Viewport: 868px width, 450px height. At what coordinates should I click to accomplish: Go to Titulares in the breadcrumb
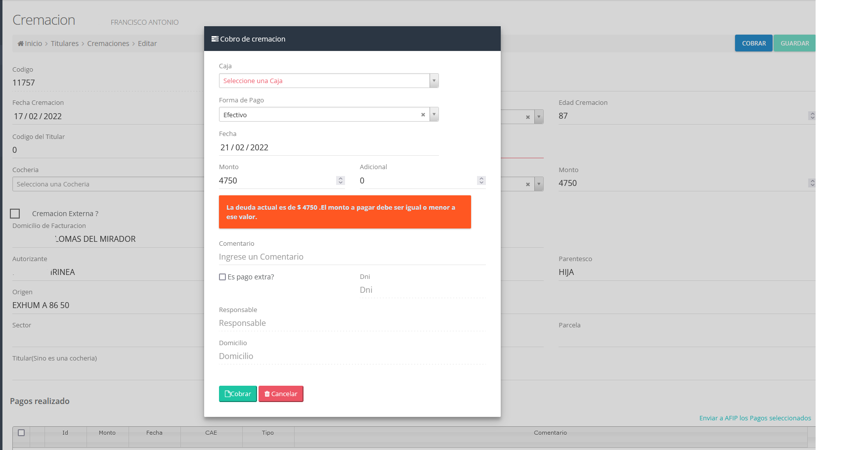[65, 44]
